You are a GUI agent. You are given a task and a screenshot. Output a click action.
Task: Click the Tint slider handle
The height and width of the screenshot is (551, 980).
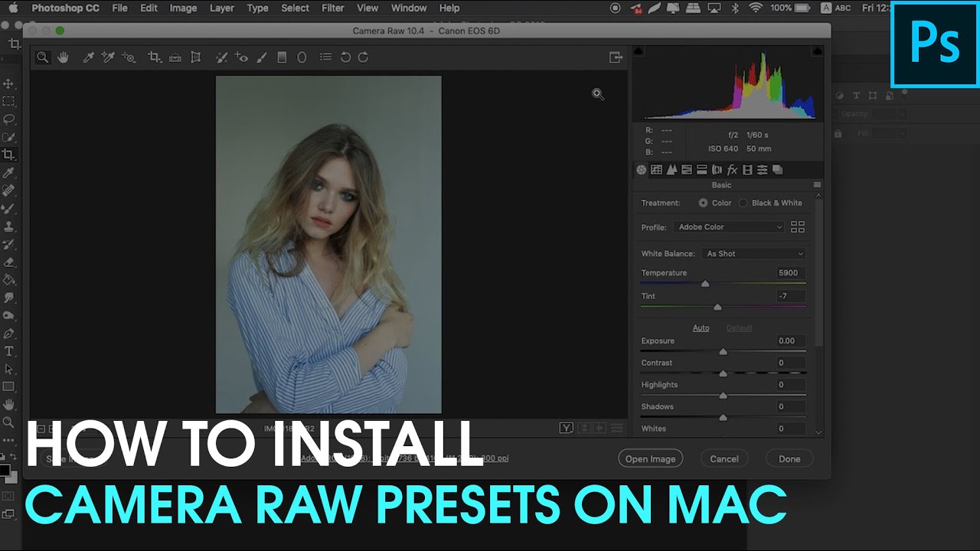pos(717,307)
